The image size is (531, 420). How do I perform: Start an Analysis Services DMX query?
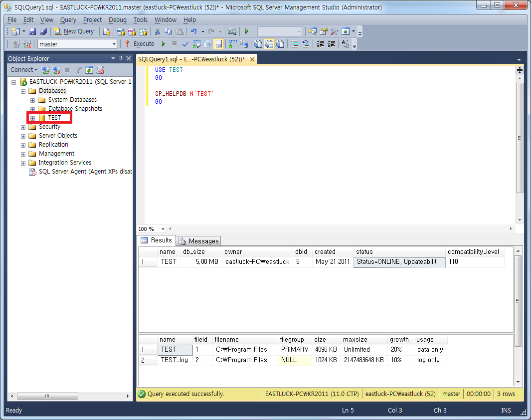click(x=132, y=31)
